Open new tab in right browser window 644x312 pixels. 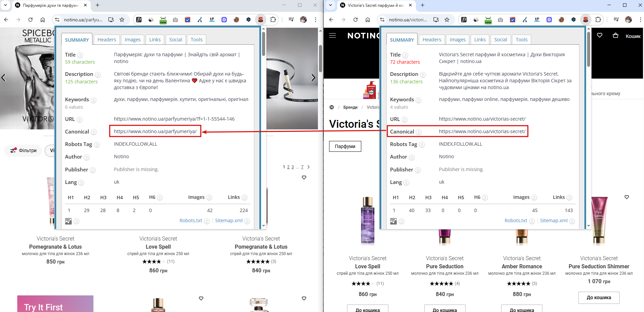point(423,5)
